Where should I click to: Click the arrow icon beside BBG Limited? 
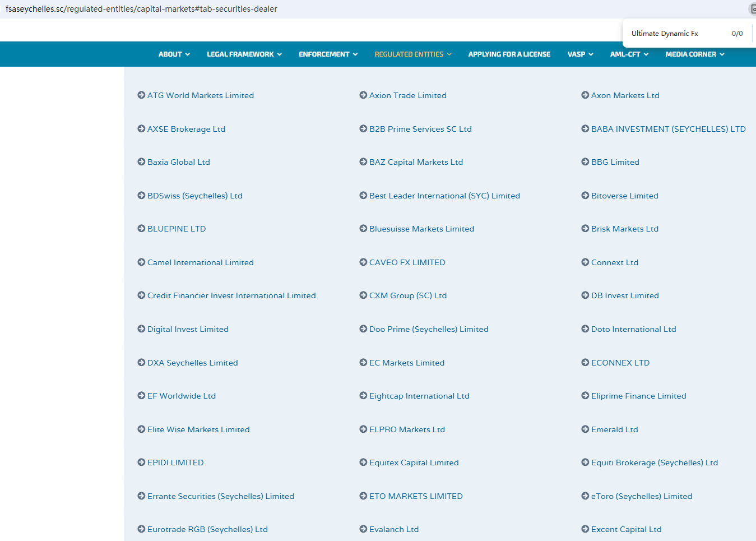point(585,162)
